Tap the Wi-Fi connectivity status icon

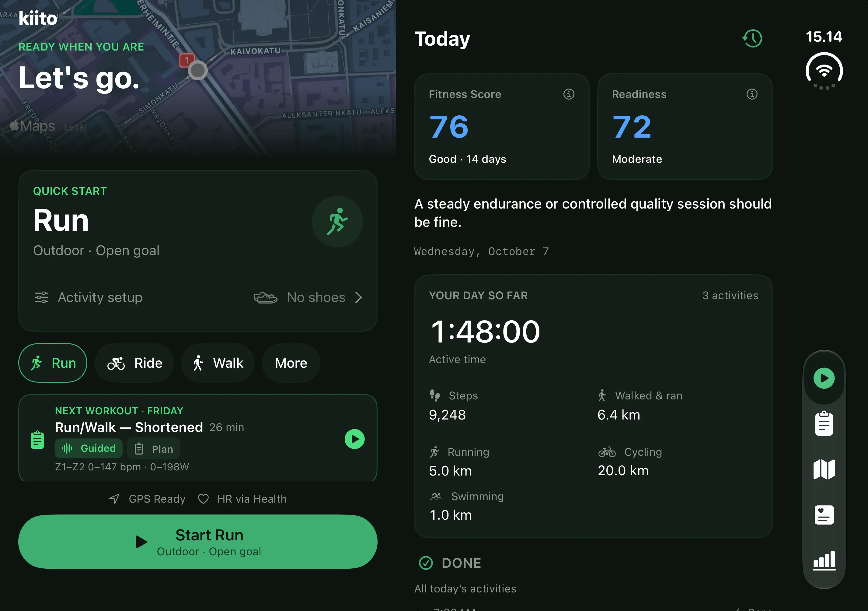click(824, 71)
